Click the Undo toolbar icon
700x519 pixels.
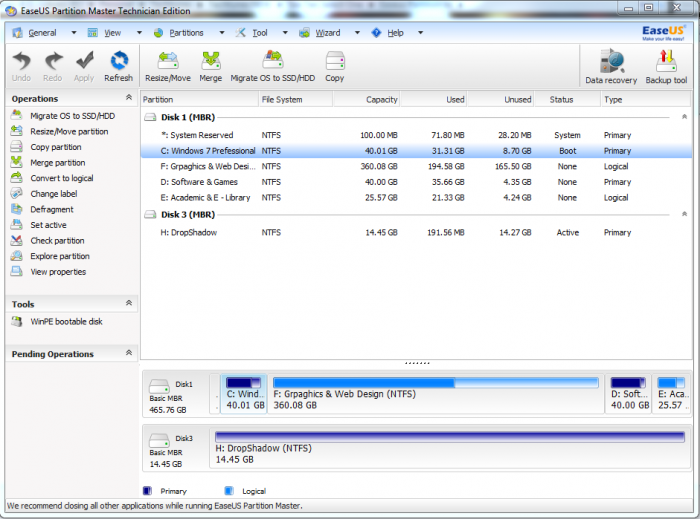[x=21, y=66]
